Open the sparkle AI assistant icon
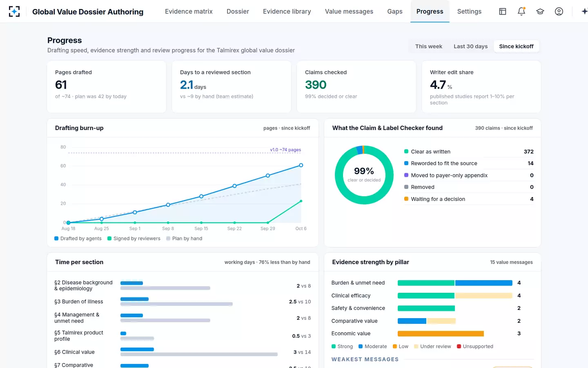The image size is (588, 368). 584,11
